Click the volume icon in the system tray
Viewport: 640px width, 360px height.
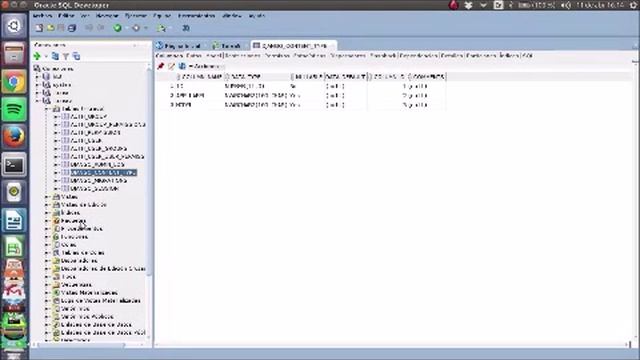point(566,5)
